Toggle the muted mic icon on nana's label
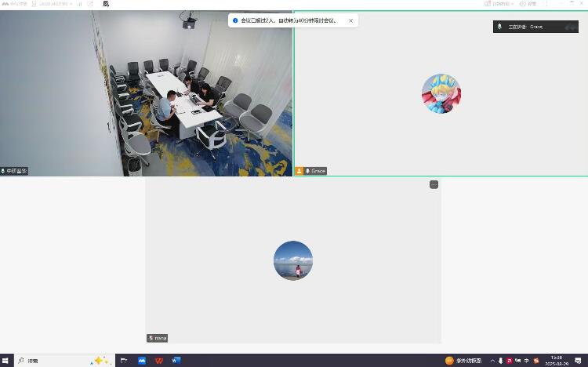Screen dimensions: 588x367 click(x=151, y=338)
